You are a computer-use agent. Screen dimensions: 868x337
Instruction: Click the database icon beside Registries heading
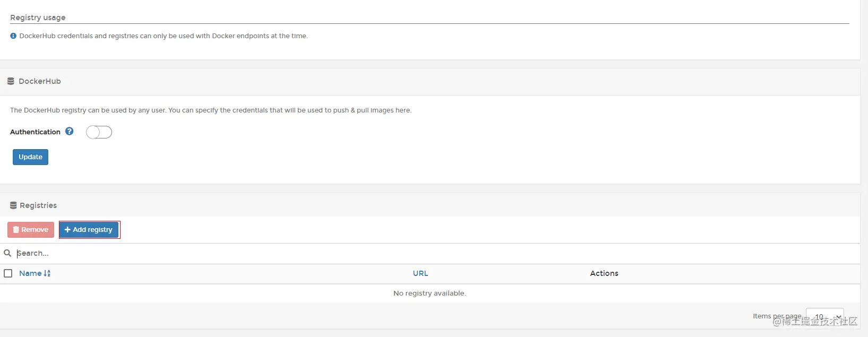pos(13,205)
